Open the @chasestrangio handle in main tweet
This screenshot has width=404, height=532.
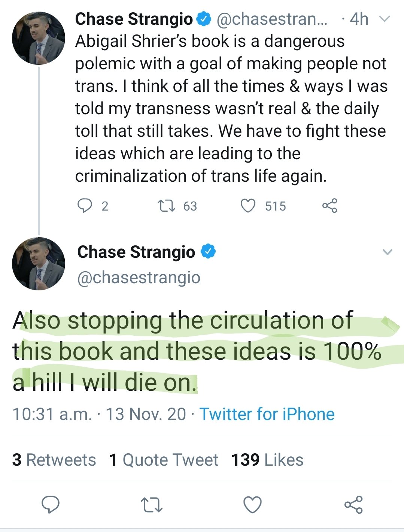(139, 278)
